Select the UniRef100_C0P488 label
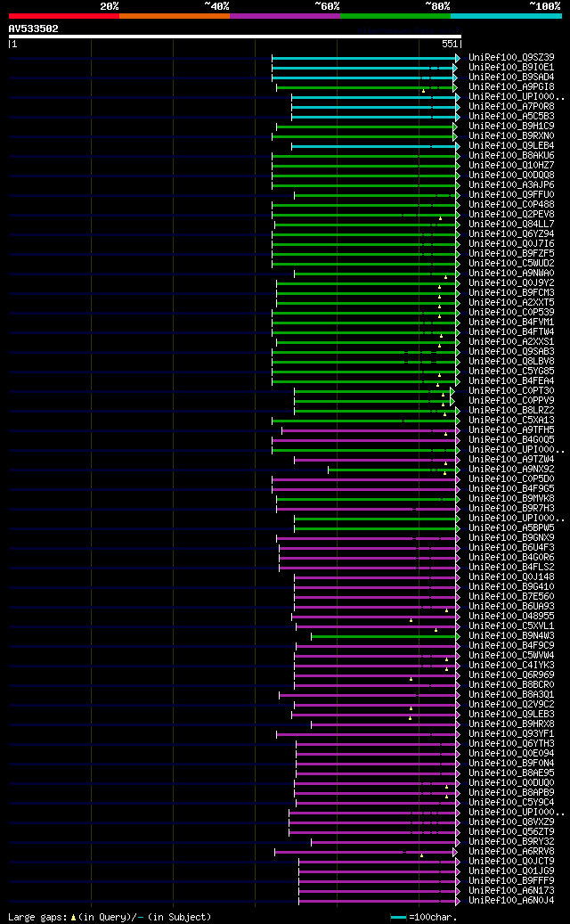Screen dimensions: 570x924 pos(511,204)
